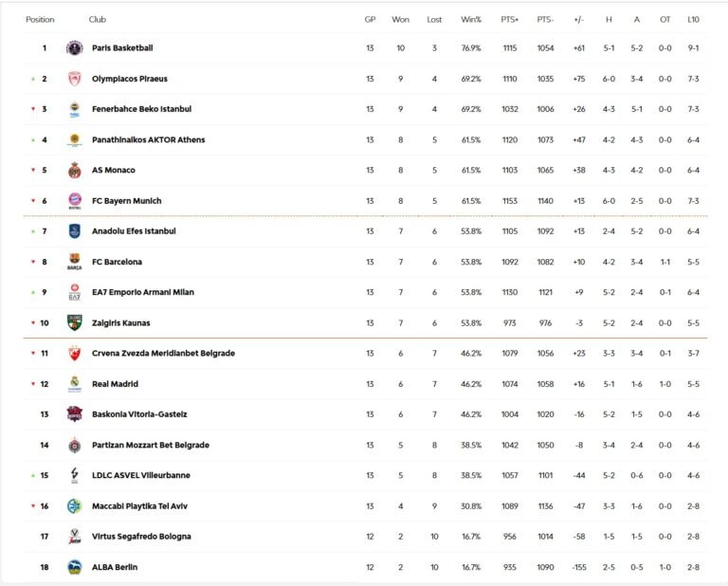
Task: Sort table by Position column header
Action: pos(40,19)
